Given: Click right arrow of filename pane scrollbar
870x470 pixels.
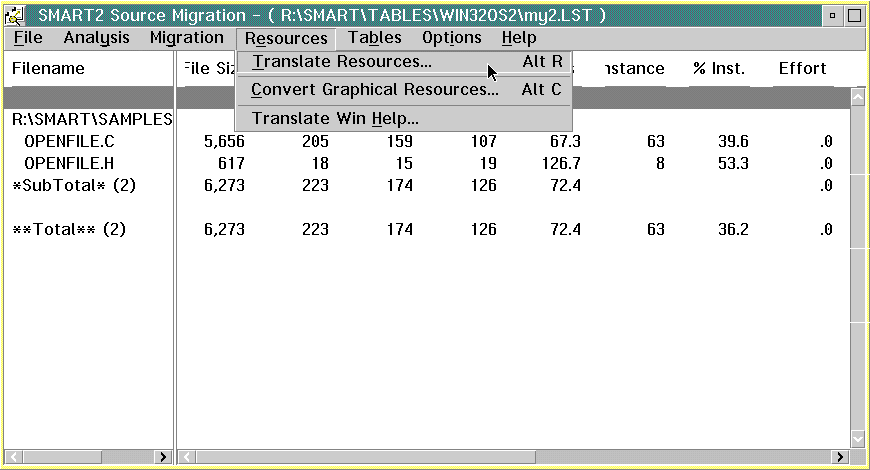Looking at the screenshot, I should [164, 457].
